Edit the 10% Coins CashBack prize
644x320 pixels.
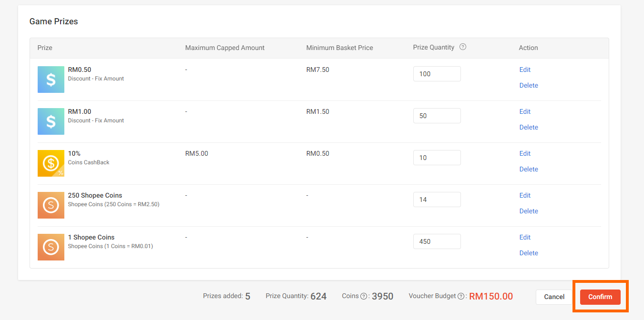(524, 153)
